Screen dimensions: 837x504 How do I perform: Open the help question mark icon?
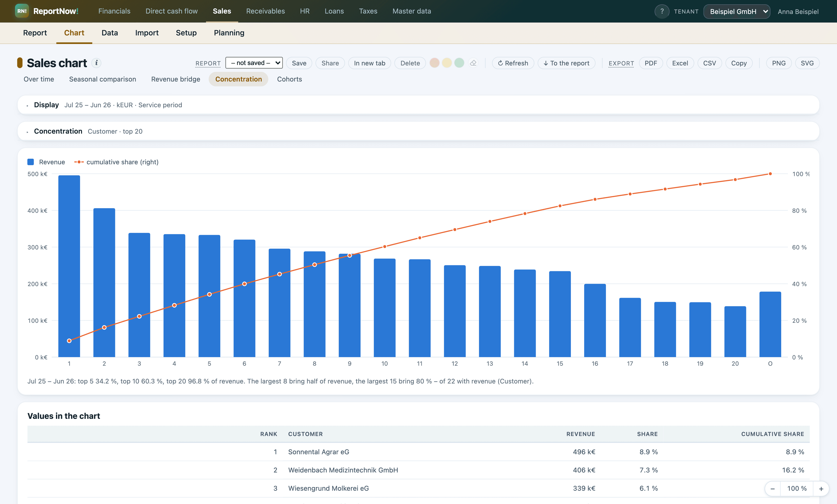point(662,11)
